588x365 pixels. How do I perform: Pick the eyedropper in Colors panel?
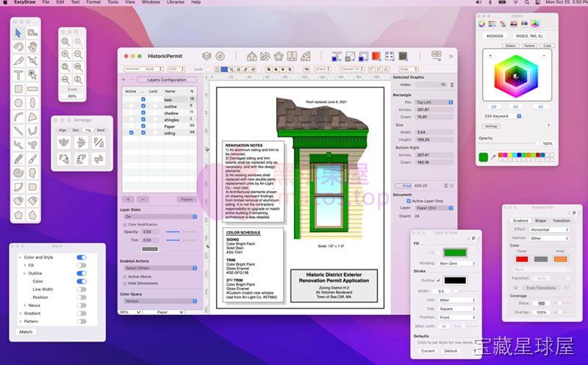tap(493, 157)
